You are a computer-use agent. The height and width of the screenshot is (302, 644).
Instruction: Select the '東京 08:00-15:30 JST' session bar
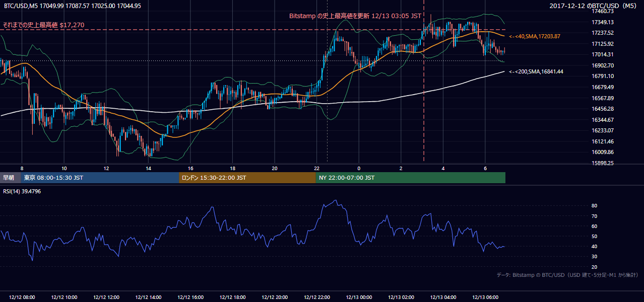click(100, 178)
